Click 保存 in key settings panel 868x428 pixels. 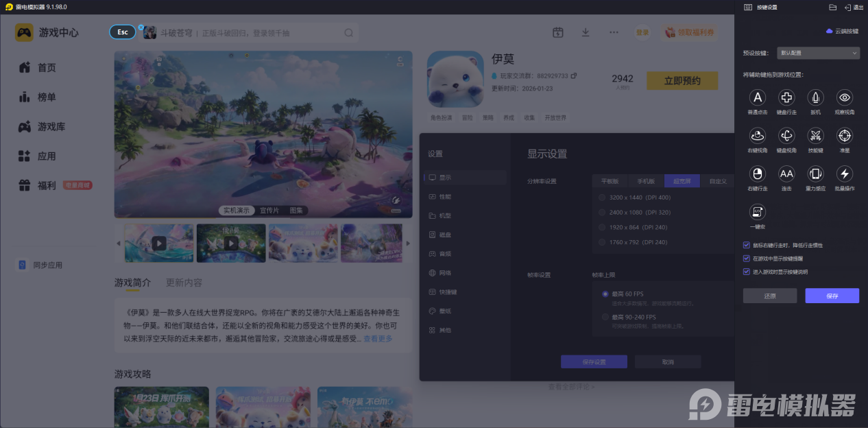pyautogui.click(x=832, y=296)
